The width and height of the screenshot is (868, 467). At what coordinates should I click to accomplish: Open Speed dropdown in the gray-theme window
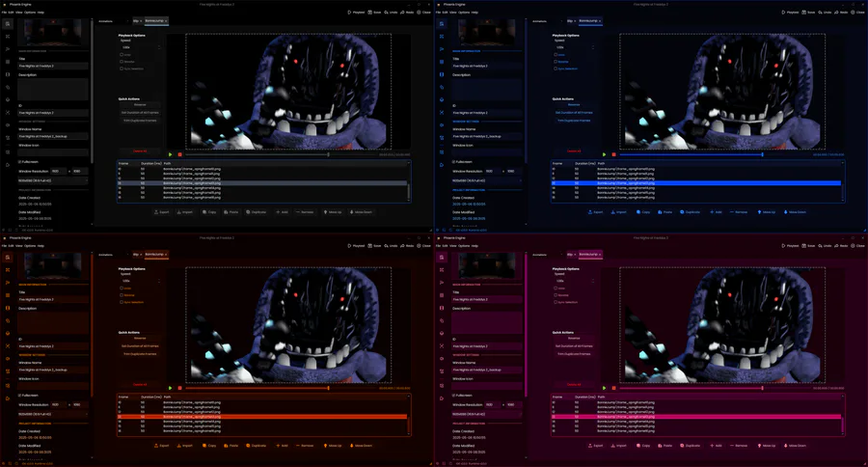coord(141,47)
